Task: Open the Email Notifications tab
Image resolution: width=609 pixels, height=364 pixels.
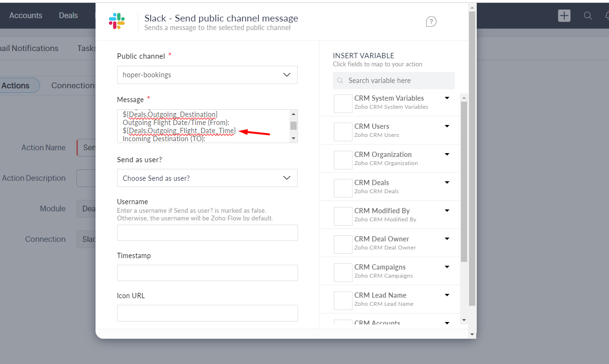Action: tap(29, 48)
